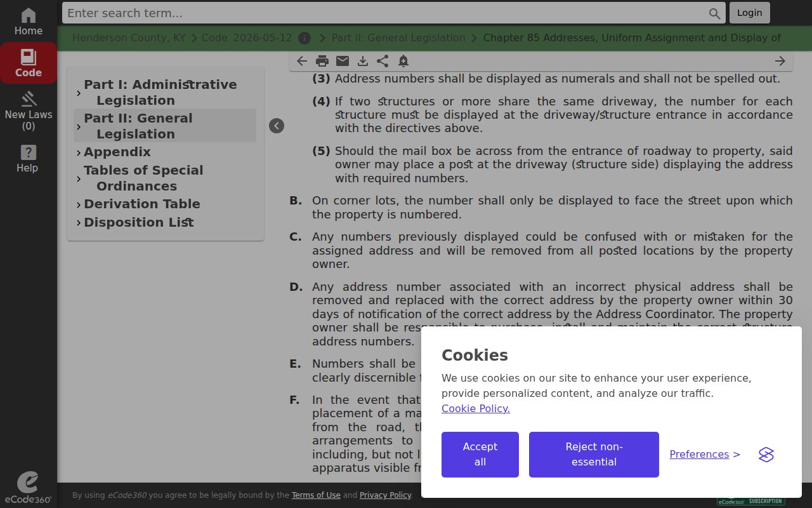Click the search magnifier icon
Screen dimensions: 812x508
click(x=715, y=13)
